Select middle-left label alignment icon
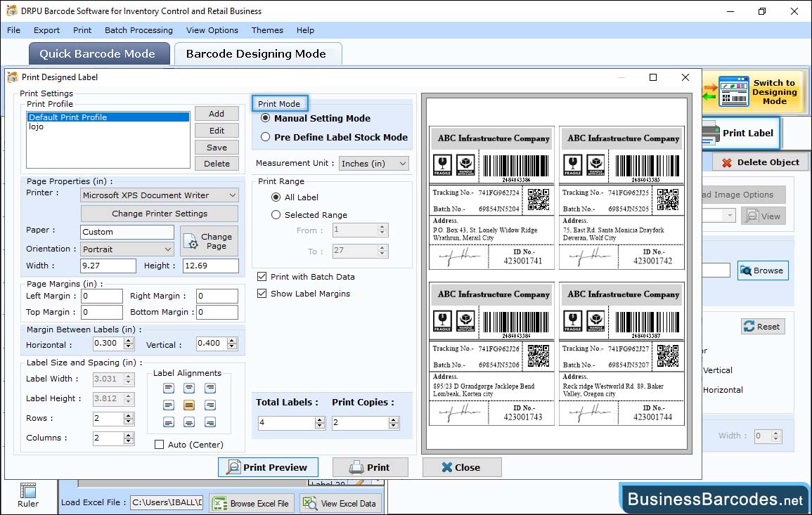The height and width of the screenshot is (515, 812). 169,405
